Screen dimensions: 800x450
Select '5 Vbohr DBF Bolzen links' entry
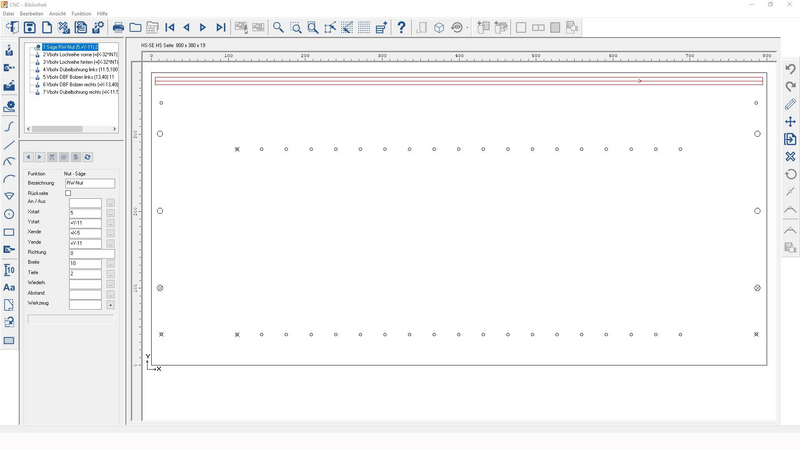point(79,77)
